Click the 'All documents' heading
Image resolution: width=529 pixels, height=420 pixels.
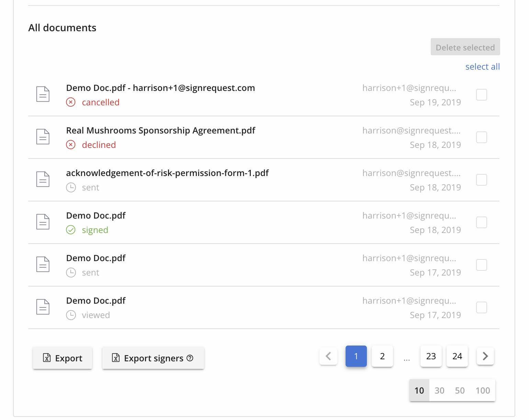[62, 28]
